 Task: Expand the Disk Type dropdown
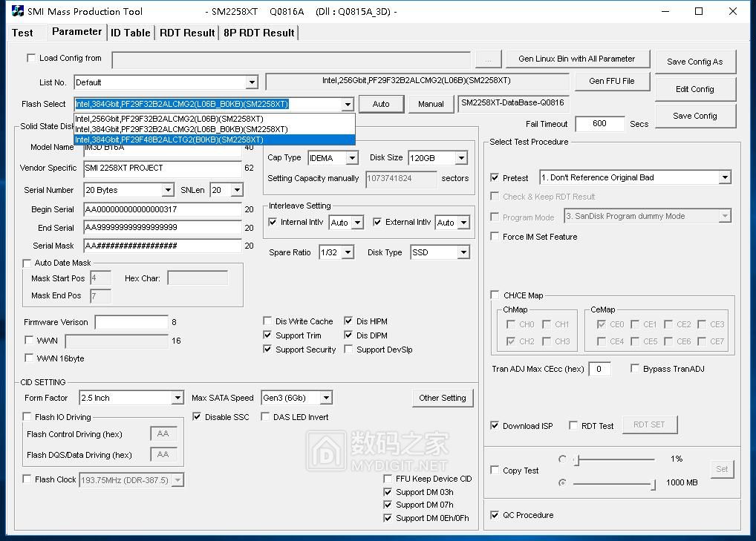pos(463,252)
